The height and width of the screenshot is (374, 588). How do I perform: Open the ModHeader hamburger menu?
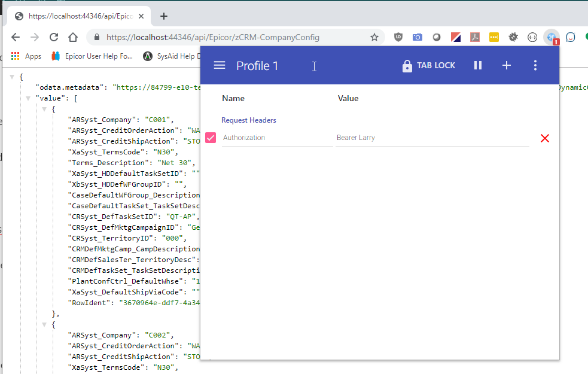click(x=220, y=65)
